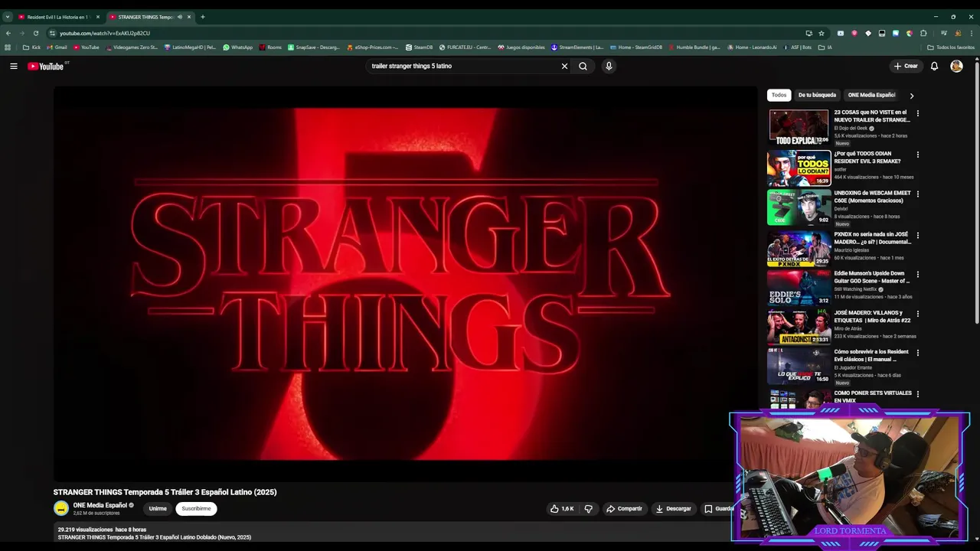Viewport: 980px width, 551px height.
Task: Open the YouTube account avatar menu
Action: (x=956, y=66)
